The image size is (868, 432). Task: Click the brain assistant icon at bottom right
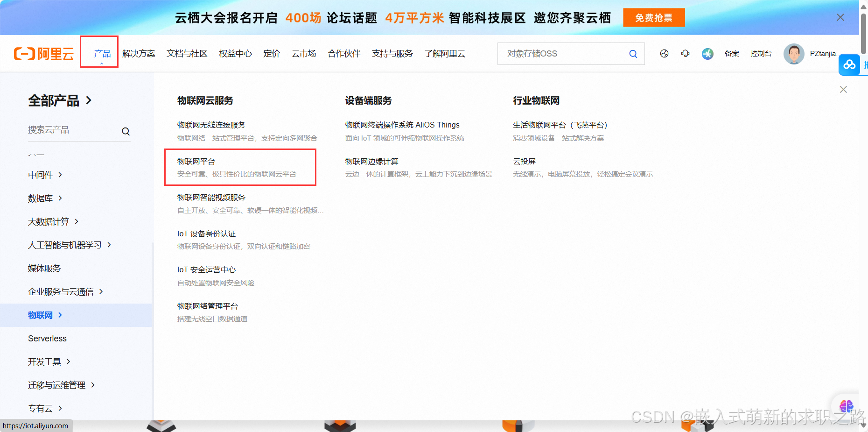coord(846,406)
